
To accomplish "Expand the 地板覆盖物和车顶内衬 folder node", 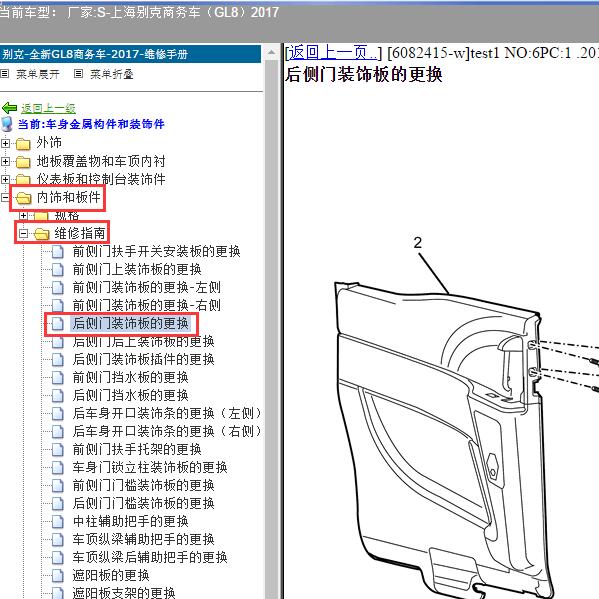I will click(x=5, y=161).
